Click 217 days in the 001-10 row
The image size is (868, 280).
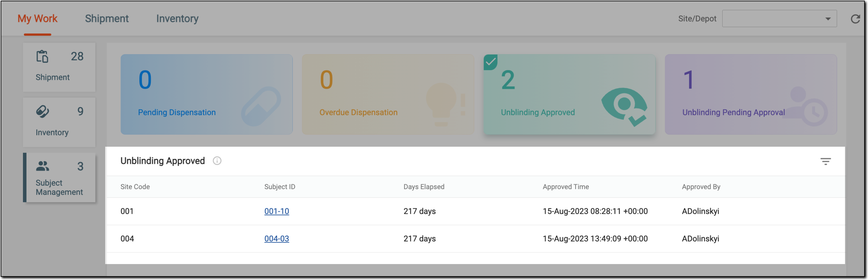419,211
